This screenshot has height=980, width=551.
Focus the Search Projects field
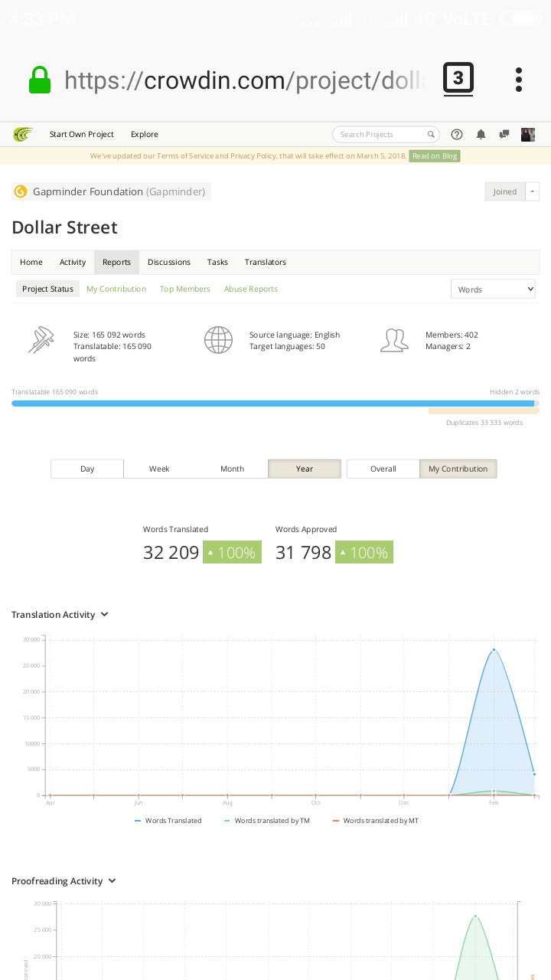[386, 135]
